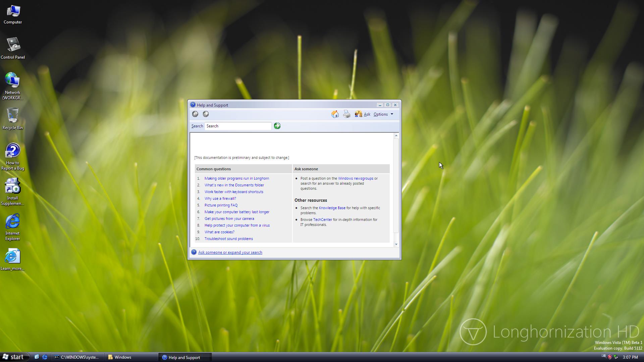Open the start menu
The height and width of the screenshot is (362, 644).
(x=13, y=357)
